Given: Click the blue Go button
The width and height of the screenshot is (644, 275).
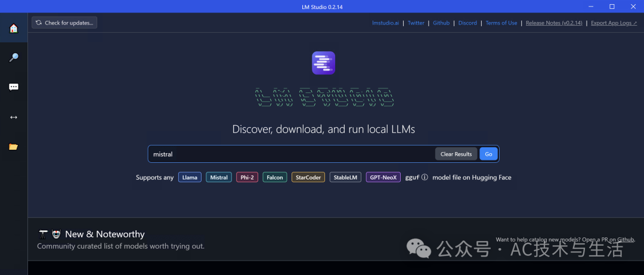Looking at the screenshot, I should coord(488,154).
